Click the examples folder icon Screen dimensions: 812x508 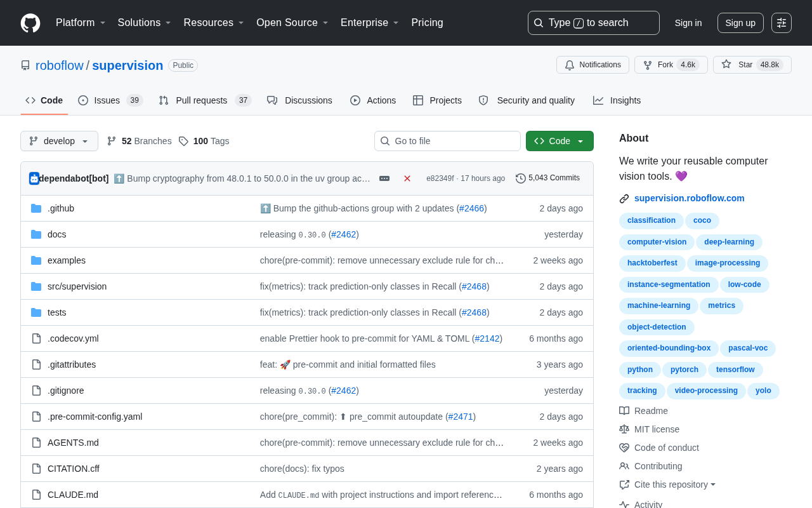click(36, 260)
